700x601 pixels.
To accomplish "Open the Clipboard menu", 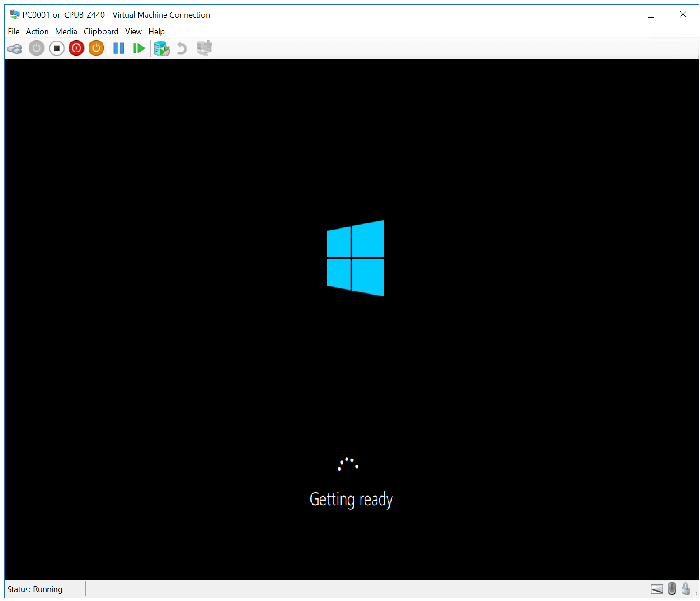I will pyautogui.click(x=101, y=31).
